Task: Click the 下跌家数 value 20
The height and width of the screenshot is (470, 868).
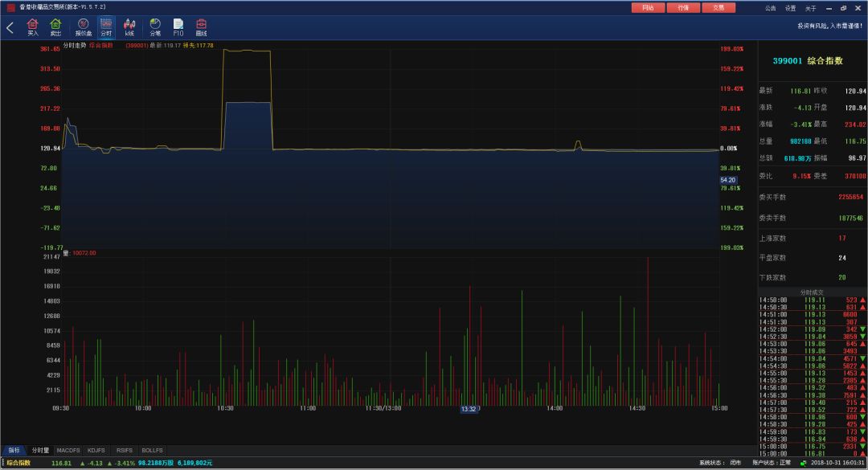Action: click(x=842, y=277)
